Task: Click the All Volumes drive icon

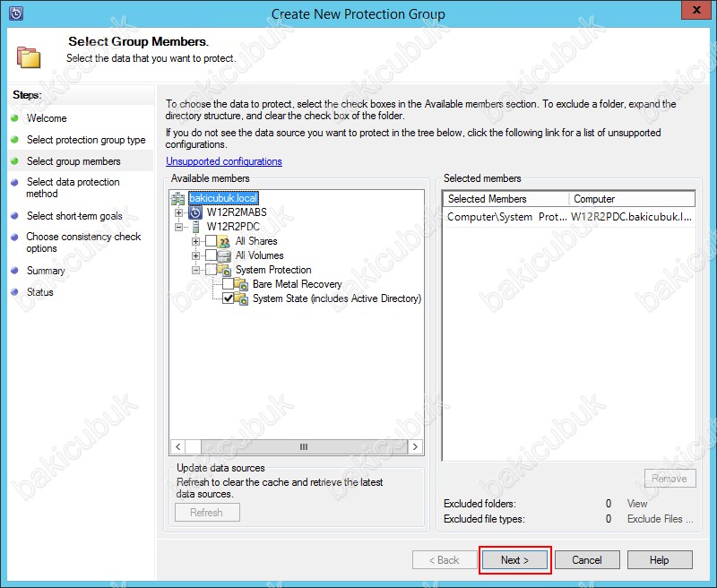Action: [x=224, y=255]
